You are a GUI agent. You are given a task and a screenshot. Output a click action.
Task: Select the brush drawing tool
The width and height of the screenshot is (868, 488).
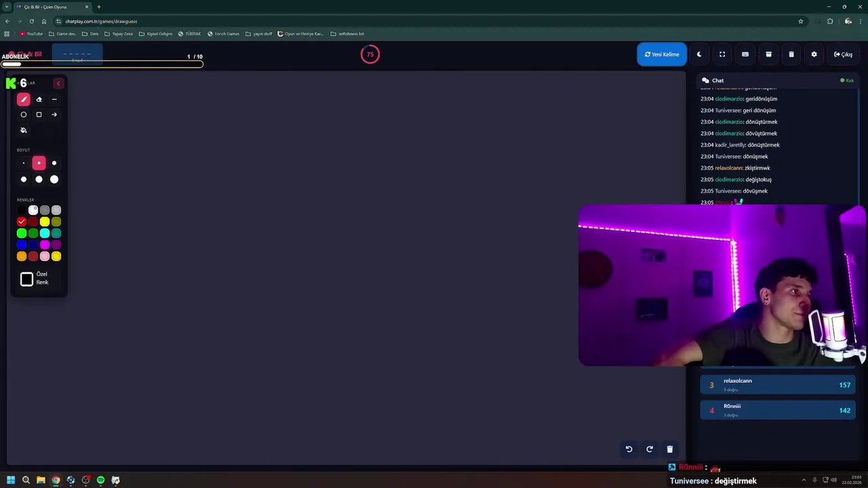(24, 100)
